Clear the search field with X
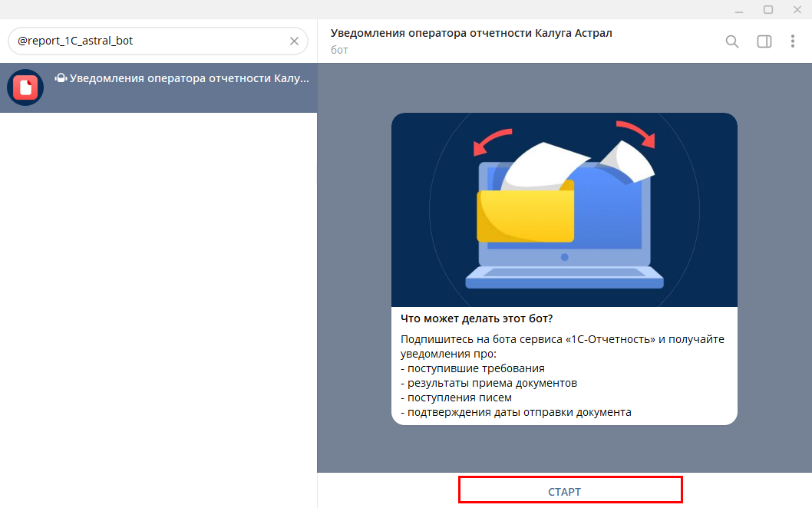 294,41
